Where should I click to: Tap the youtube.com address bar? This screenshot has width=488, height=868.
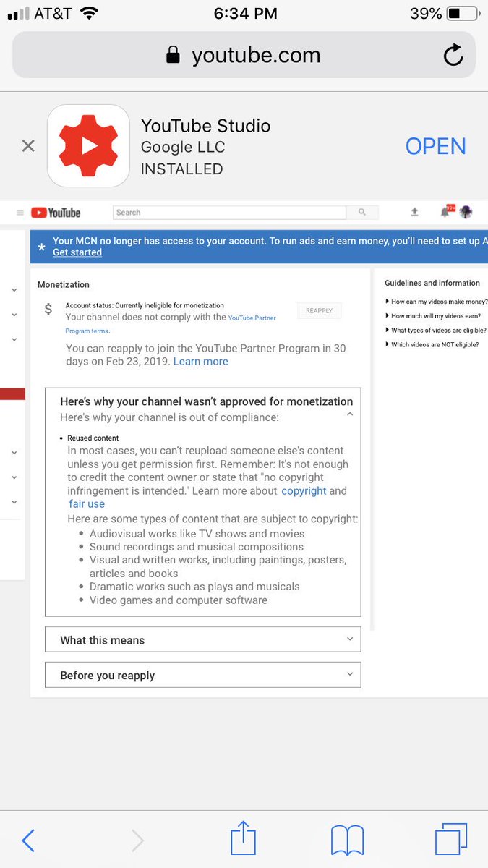[244, 55]
